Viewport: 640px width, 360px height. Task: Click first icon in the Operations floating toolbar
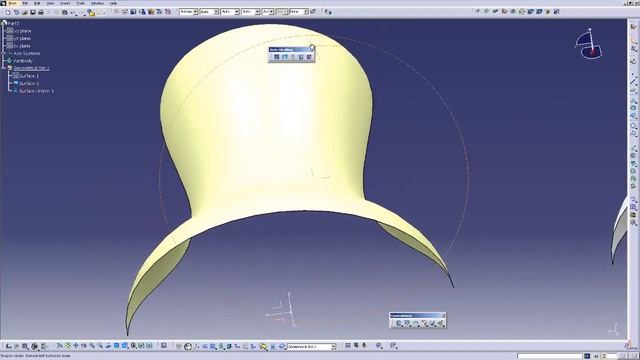[x=399, y=323]
